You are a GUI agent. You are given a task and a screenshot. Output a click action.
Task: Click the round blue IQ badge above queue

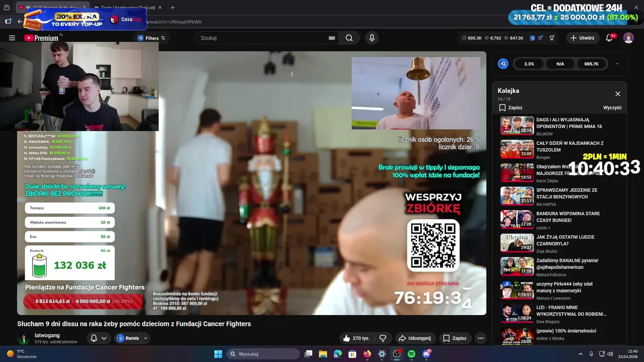click(503, 64)
